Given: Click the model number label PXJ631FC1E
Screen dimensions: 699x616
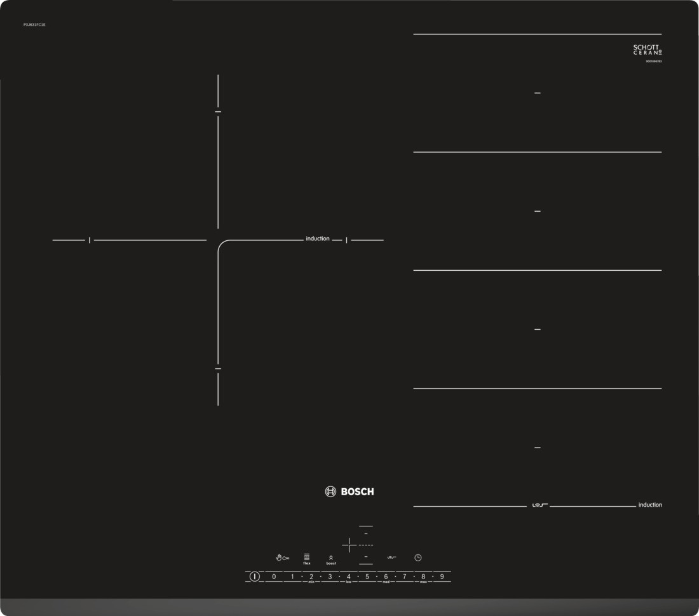Looking at the screenshot, I should tap(35, 24).
